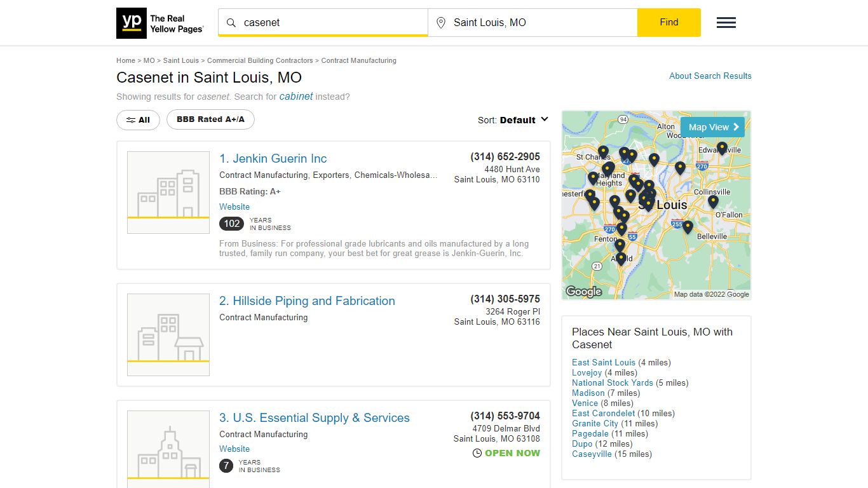Click OPEN NOW status text
Screen dimensions: 868x488
pyautogui.click(x=512, y=453)
